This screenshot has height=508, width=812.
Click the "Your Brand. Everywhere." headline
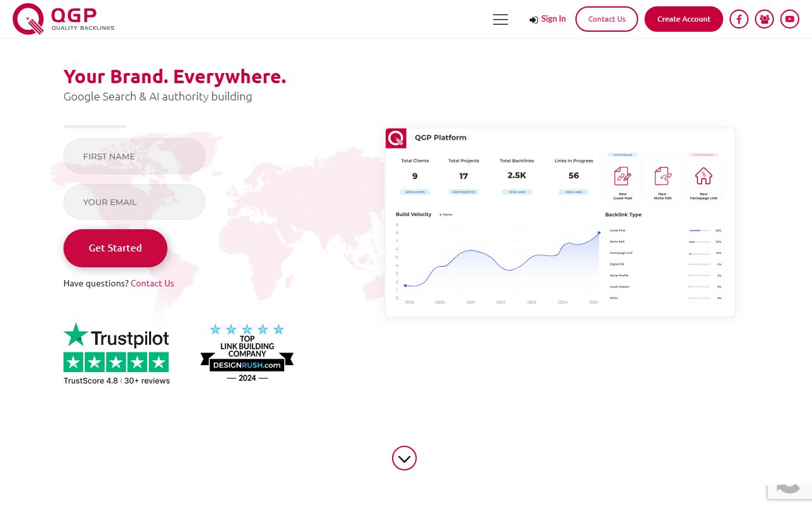(x=175, y=77)
